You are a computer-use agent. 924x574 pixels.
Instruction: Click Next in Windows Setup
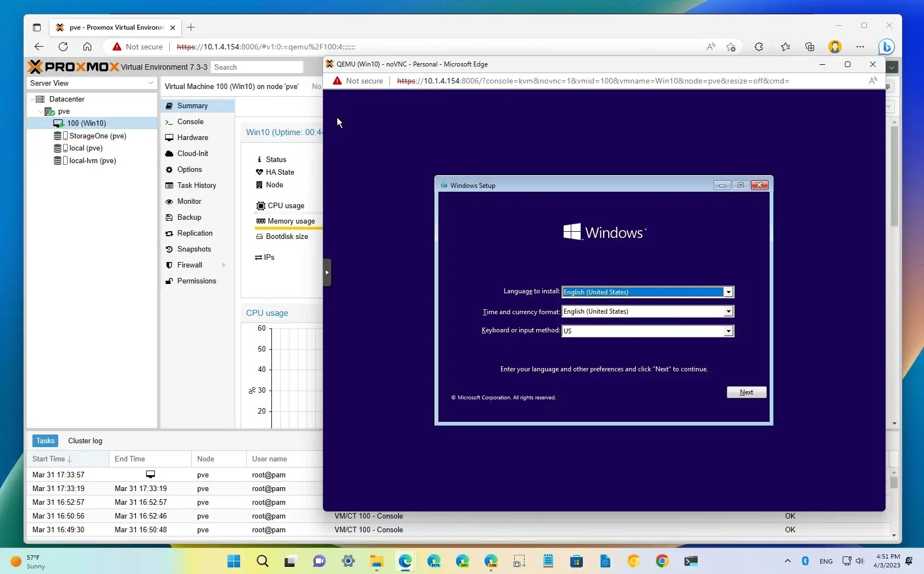click(x=746, y=392)
